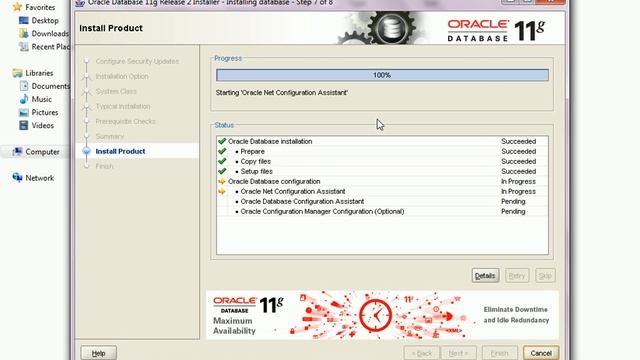Click yellow arrow beside Oracle Net Configuration Assistant
This screenshot has height=360, width=640.
[x=222, y=191]
